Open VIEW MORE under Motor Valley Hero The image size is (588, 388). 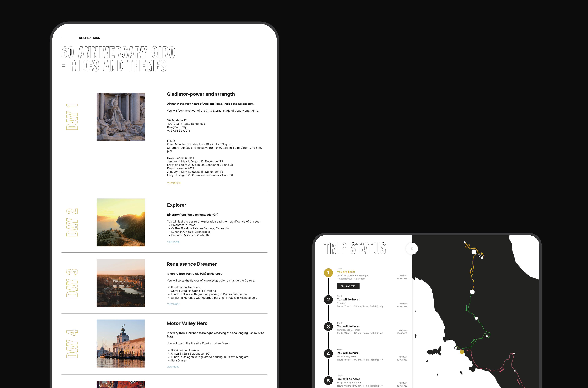pos(173,367)
